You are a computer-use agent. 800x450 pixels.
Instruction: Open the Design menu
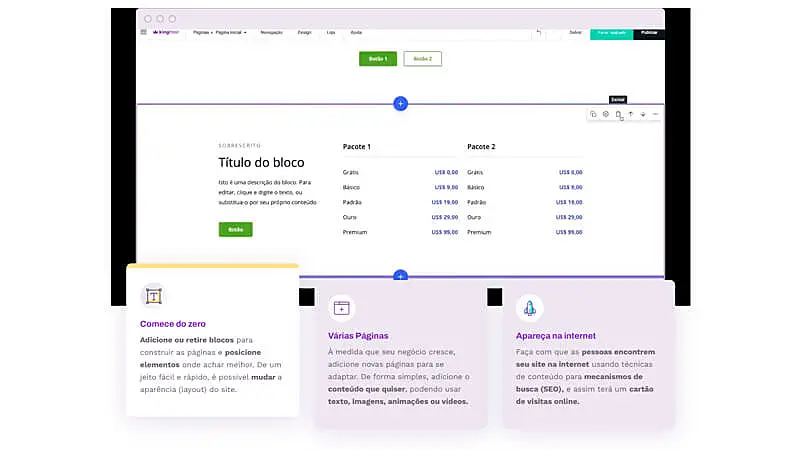coord(305,32)
